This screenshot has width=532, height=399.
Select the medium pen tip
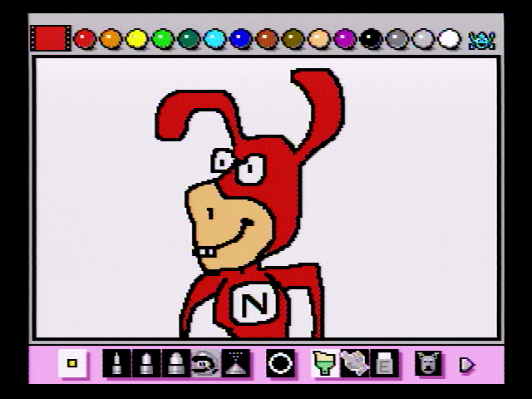(146, 363)
